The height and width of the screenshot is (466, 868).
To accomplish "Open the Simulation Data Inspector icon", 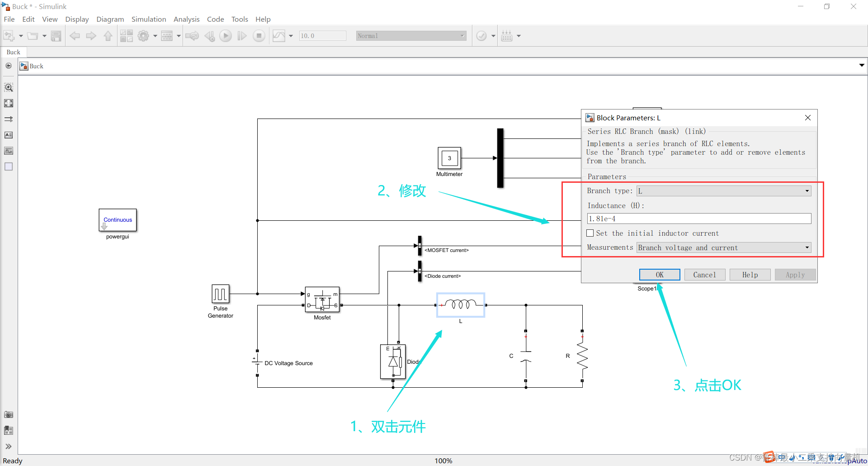I will pyautogui.click(x=279, y=36).
